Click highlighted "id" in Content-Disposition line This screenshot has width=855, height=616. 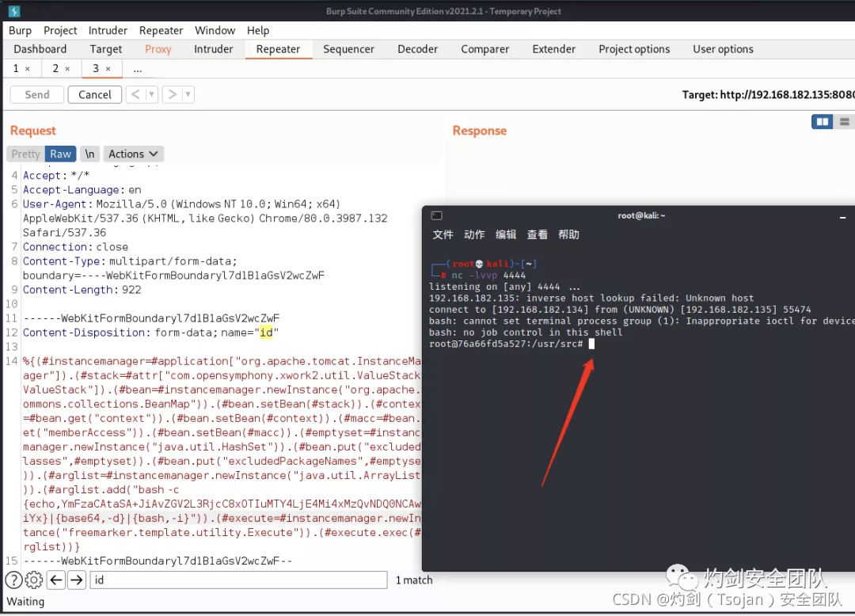(x=266, y=333)
